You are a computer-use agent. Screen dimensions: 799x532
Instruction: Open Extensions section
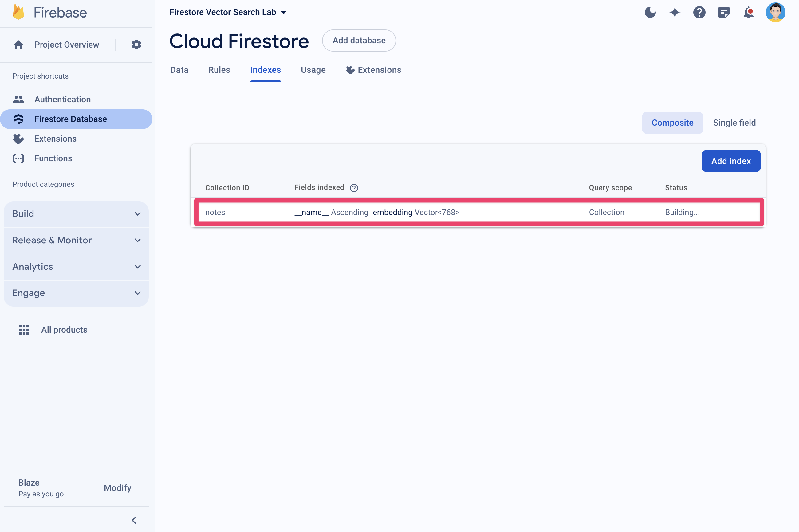pyautogui.click(x=55, y=138)
